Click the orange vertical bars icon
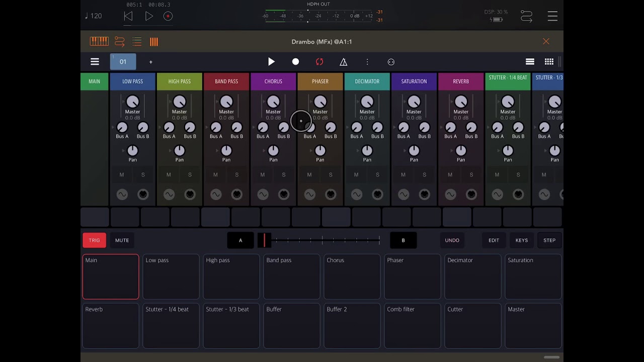The height and width of the screenshot is (362, 644). tap(154, 42)
